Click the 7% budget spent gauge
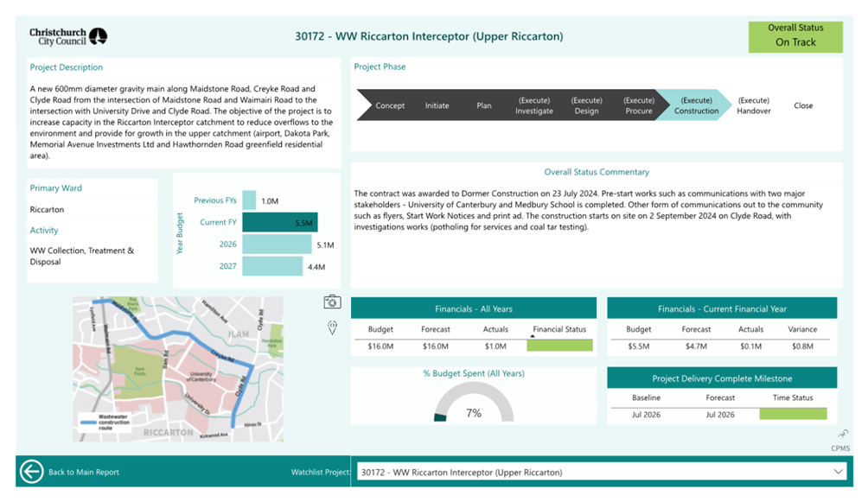 474,403
